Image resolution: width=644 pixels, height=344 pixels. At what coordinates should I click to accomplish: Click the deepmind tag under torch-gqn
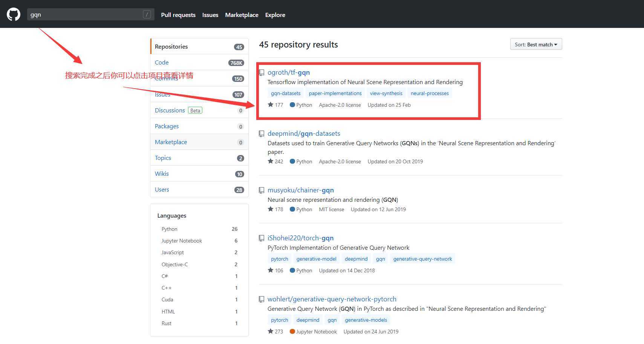point(356,259)
